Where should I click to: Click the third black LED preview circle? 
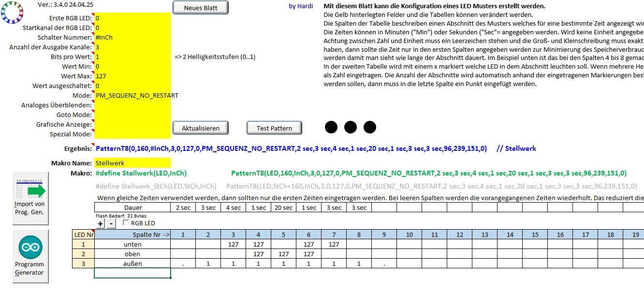pyautogui.click(x=370, y=127)
